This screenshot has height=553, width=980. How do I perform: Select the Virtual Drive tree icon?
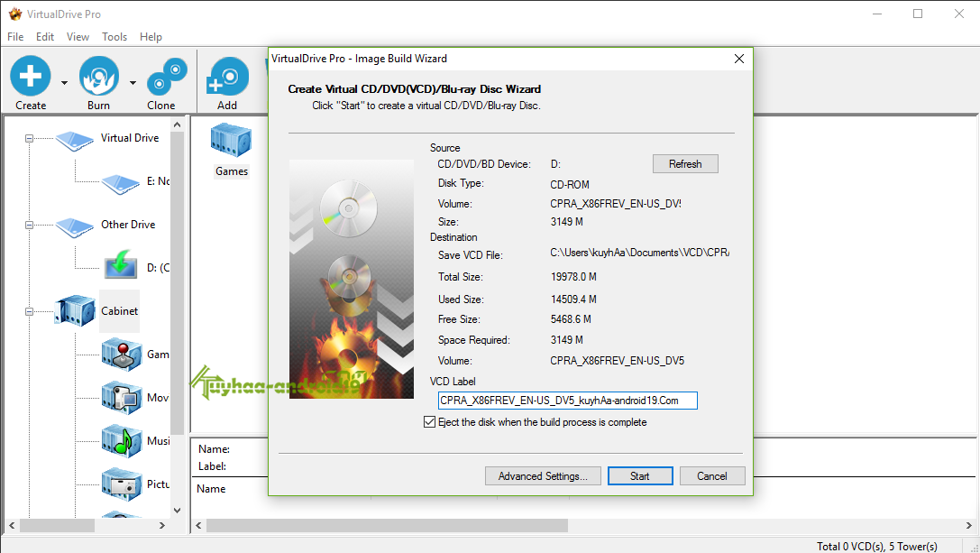coord(75,141)
